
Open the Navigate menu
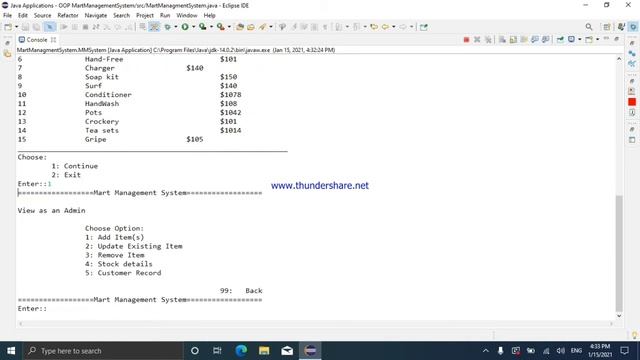(x=96, y=16)
